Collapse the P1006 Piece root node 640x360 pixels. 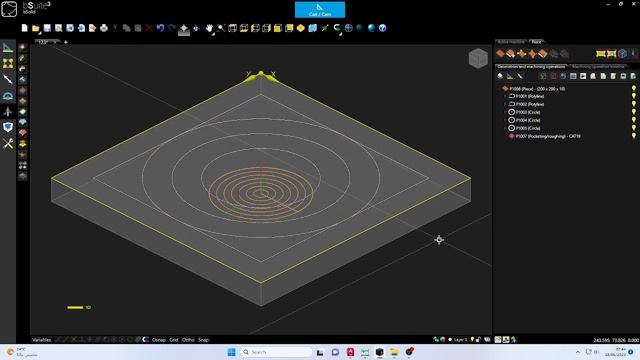coord(498,89)
